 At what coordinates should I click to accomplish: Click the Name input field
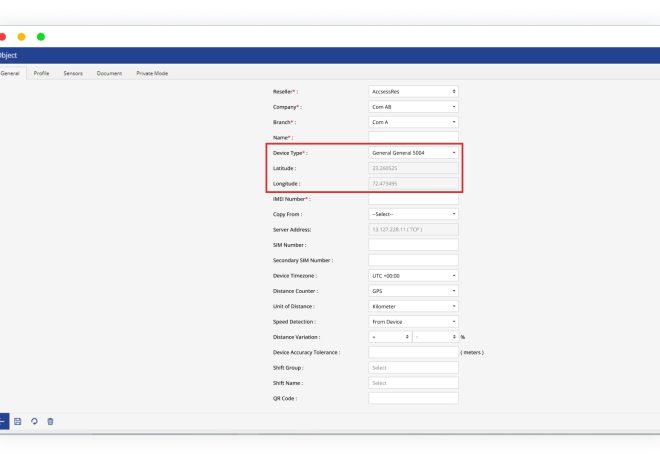point(413,137)
